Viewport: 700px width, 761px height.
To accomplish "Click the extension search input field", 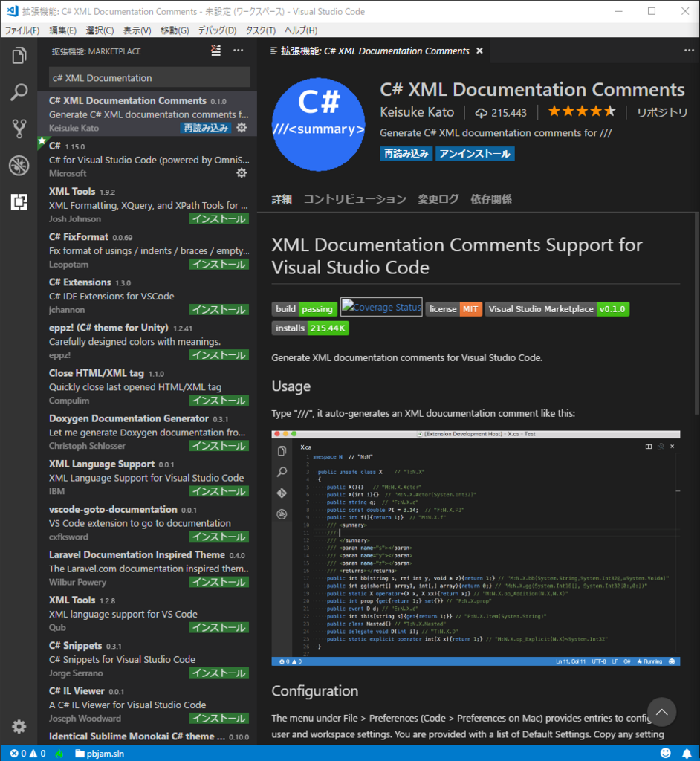I will tap(149, 77).
